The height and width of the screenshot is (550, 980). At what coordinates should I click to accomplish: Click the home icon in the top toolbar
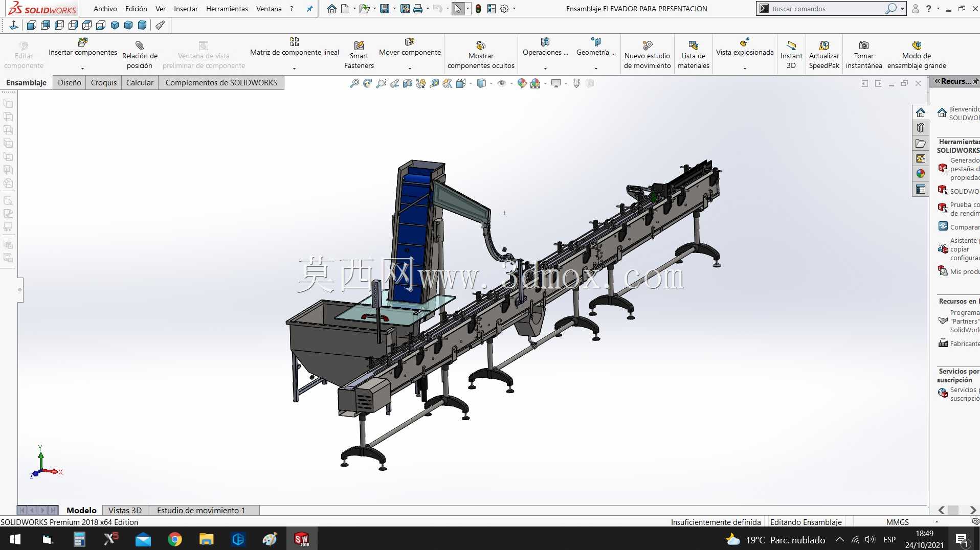332,9
